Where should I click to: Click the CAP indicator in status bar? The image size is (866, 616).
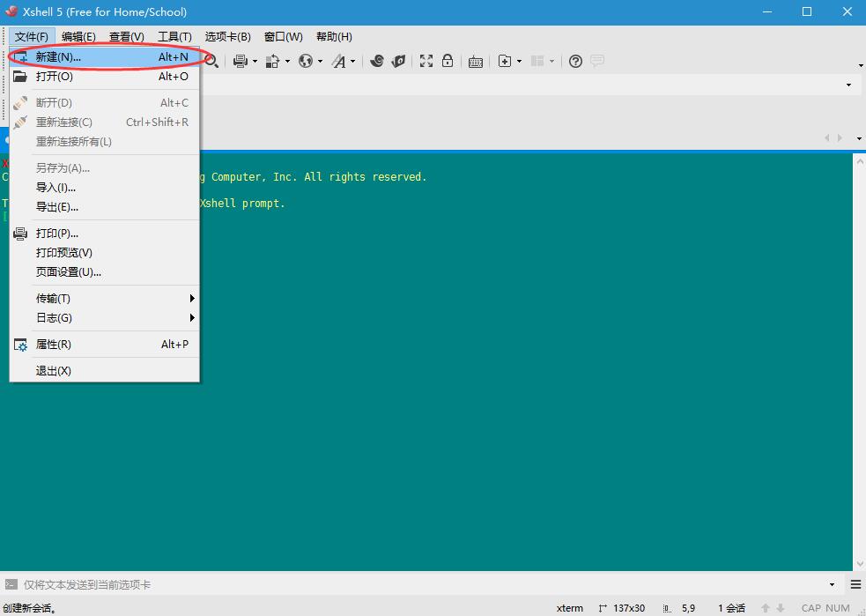click(811, 608)
